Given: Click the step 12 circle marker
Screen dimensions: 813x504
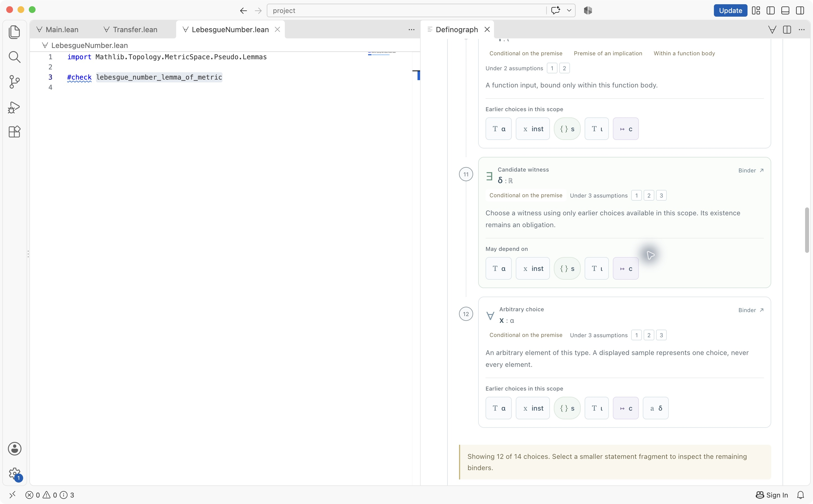Looking at the screenshot, I should [x=466, y=314].
